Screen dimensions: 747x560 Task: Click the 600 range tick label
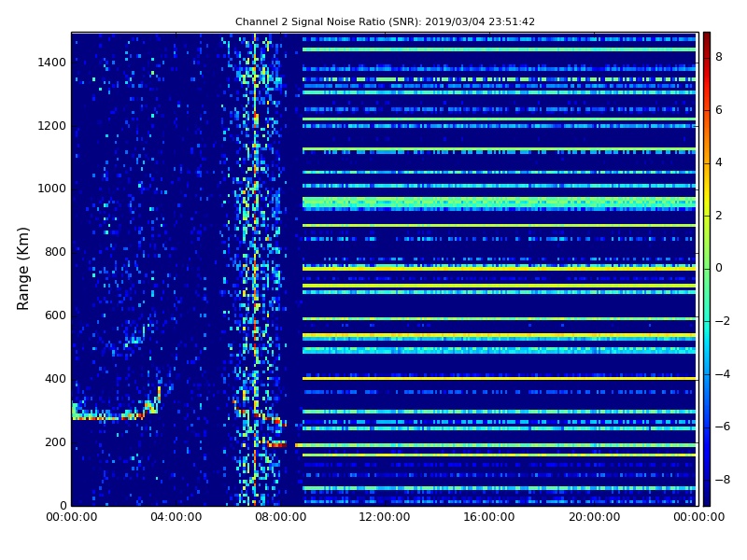pos(55,315)
